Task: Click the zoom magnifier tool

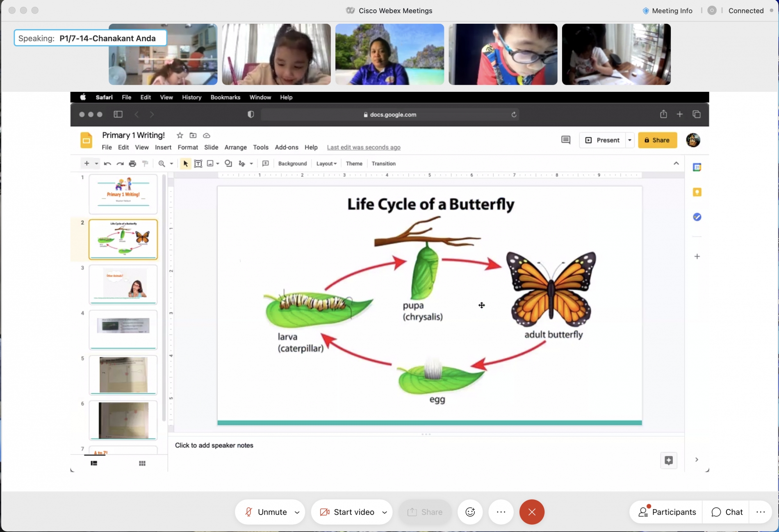Action: [162, 164]
